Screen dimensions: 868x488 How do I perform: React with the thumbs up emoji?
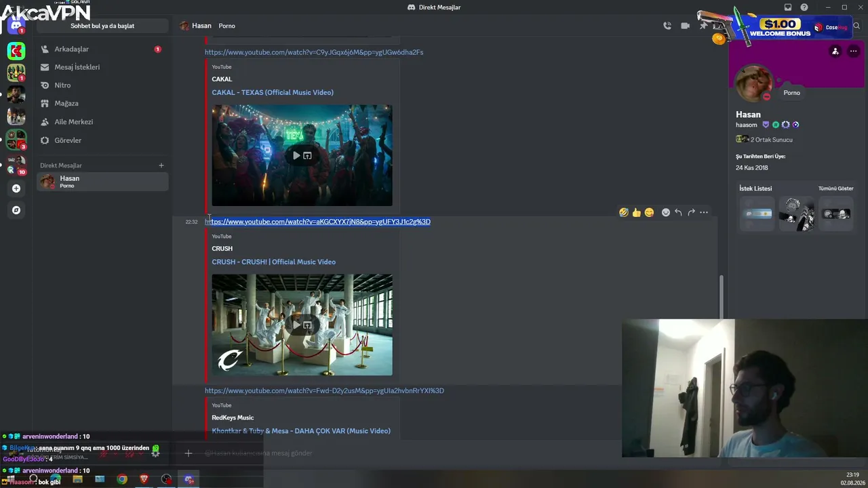636,212
